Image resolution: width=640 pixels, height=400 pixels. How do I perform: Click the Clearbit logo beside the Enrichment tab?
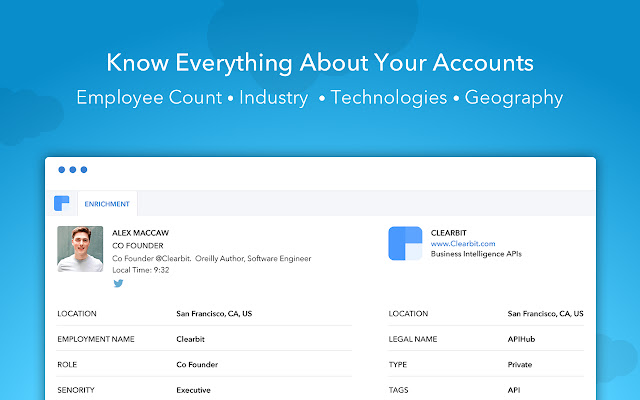pyautogui.click(x=62, y=203)
